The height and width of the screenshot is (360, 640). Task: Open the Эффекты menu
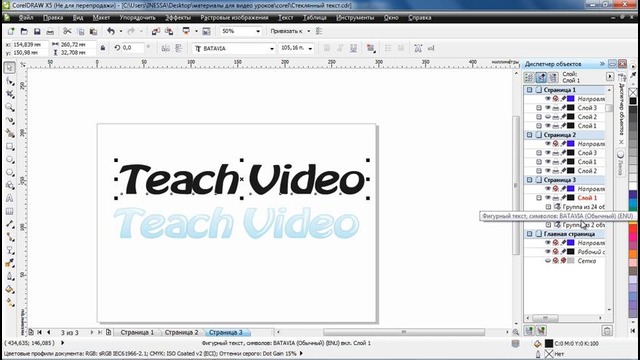(x=178, y=18)
